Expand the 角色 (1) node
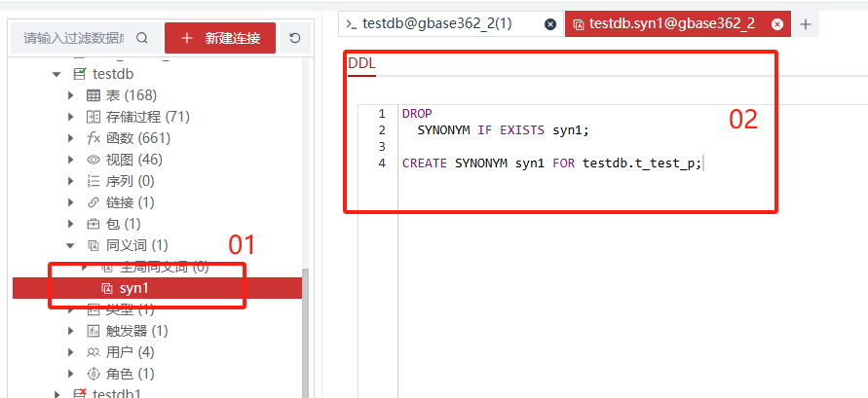 tap(71, 374)
